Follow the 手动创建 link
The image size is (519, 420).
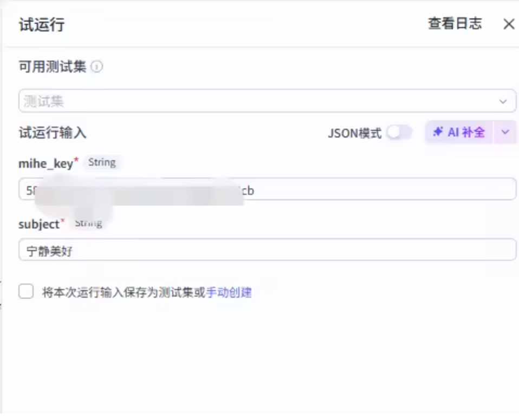[x=229, y=293]
